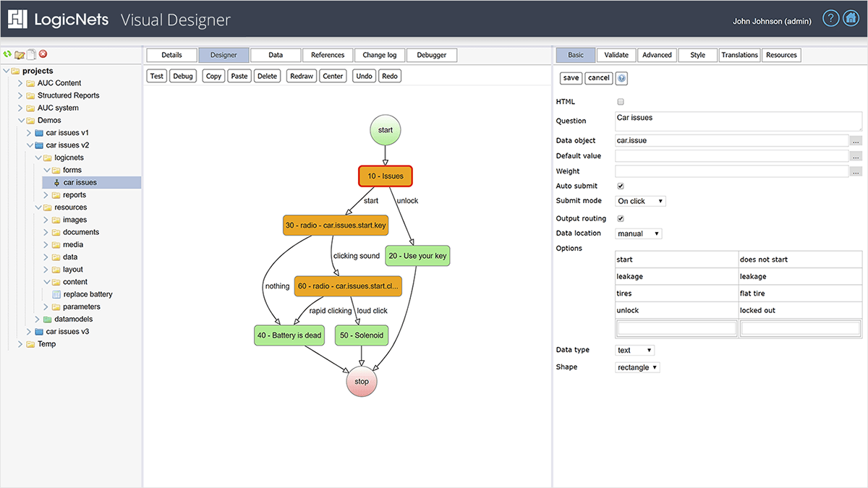Switch to the Data tab

tap(276, 55)
